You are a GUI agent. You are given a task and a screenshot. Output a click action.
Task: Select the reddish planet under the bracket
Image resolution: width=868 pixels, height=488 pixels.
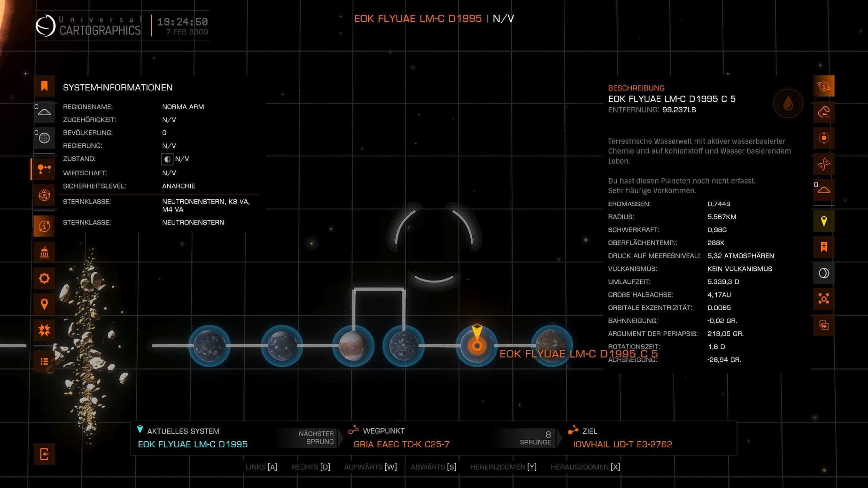[x=353, y=346]
